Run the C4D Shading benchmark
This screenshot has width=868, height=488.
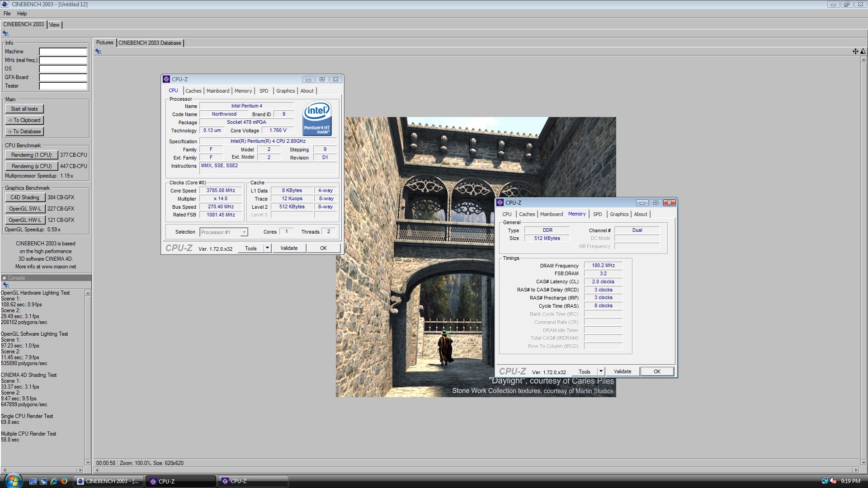tap(25, 197)
